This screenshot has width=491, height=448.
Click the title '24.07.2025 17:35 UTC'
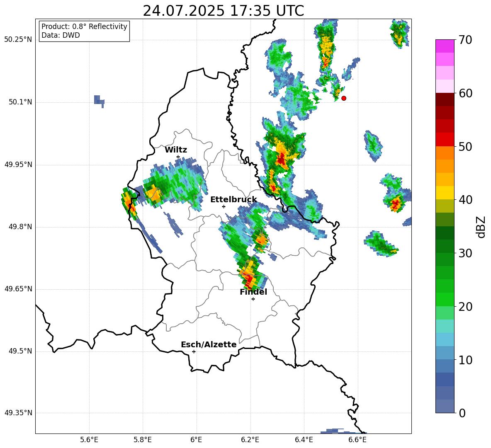click(223, 11)
